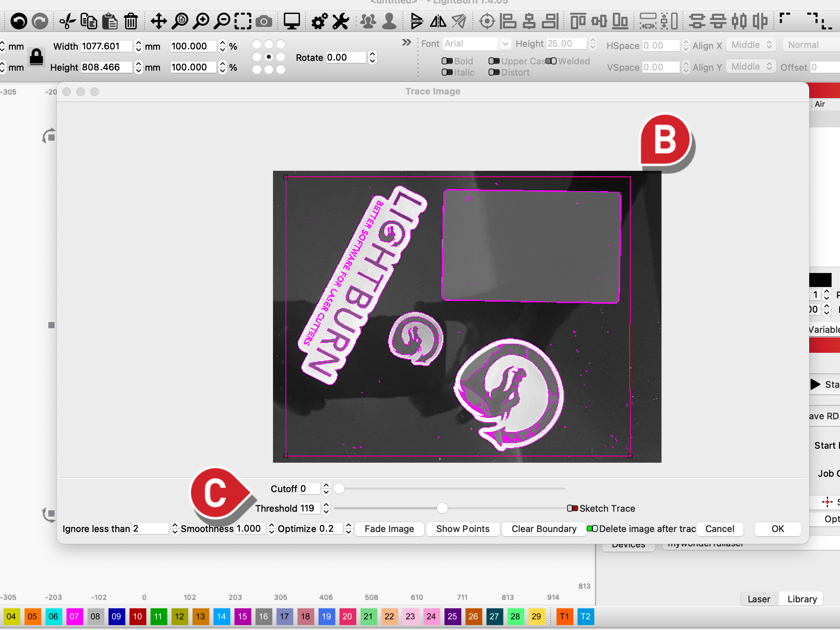Click the Show Points button
840x630 pixels.
(462, 528)
